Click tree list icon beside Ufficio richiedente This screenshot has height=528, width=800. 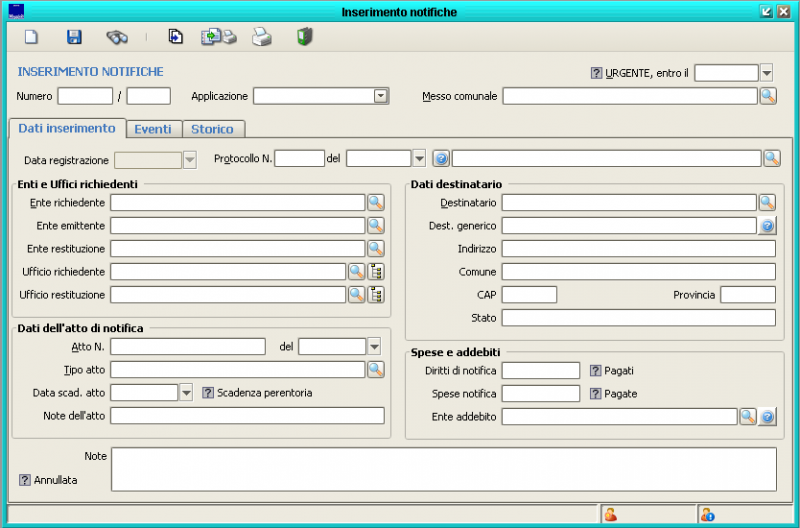[x=377, y=271]
